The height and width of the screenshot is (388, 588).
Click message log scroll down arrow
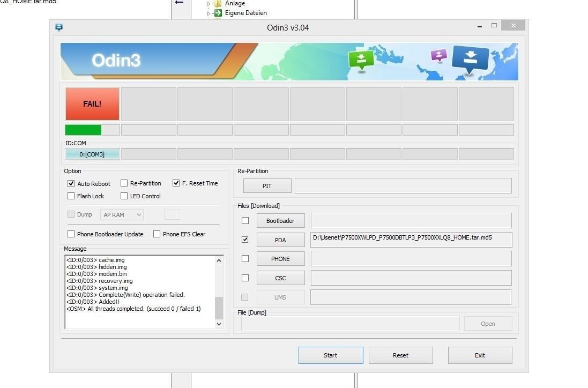pyautogui.click(x=219, y=324)
